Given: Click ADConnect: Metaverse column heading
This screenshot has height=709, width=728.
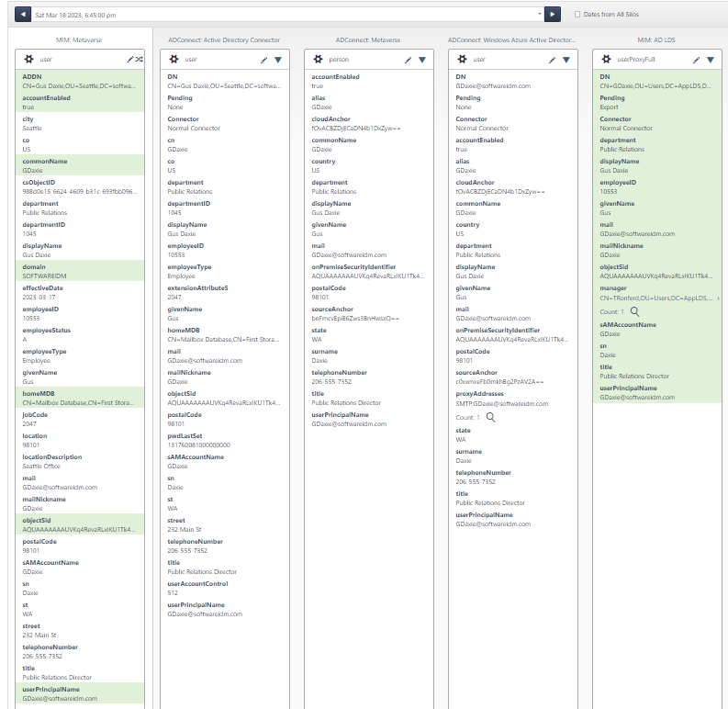Looking at the screenshot, I should 368,40.
